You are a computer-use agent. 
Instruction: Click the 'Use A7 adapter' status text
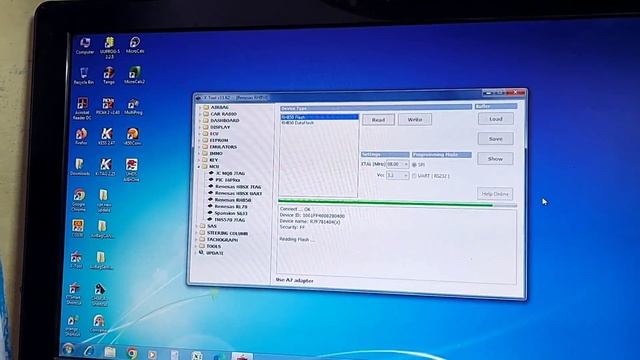click(x=295, y=280)
